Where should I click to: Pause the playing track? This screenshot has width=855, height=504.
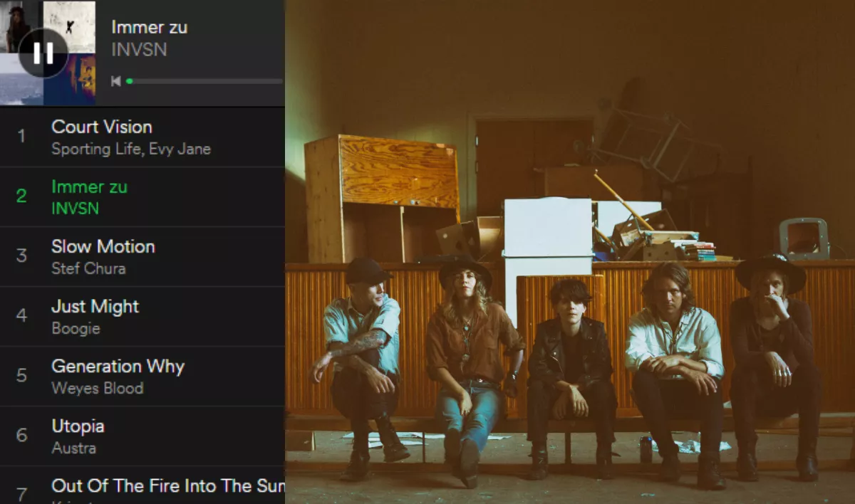(43, 53)
